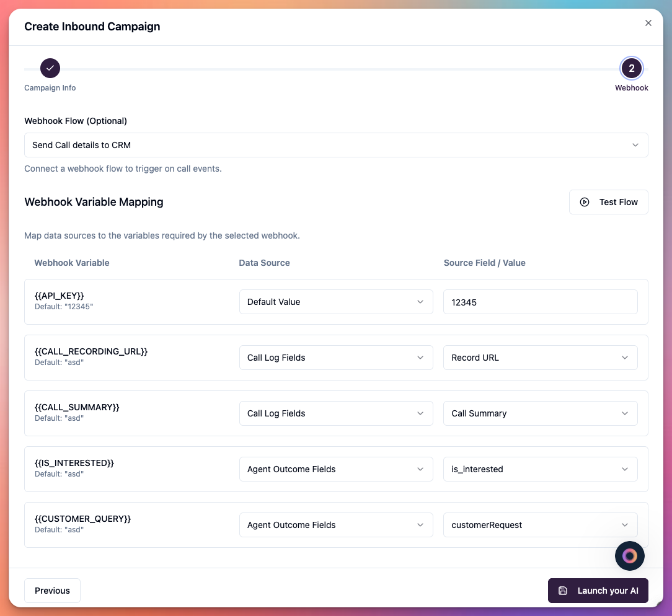672x616 pixels.
Task: Click Previous to go back
Action: click(52, 591)
